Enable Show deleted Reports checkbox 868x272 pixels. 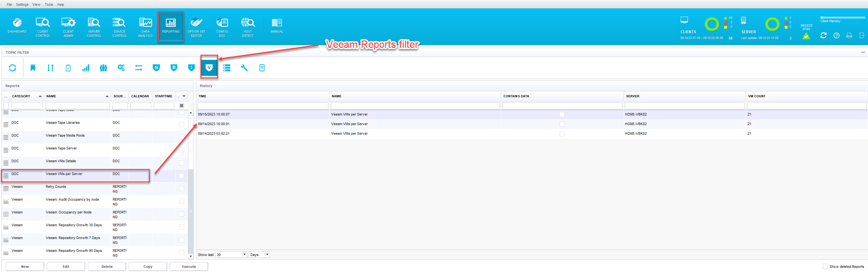pos(825,266)
